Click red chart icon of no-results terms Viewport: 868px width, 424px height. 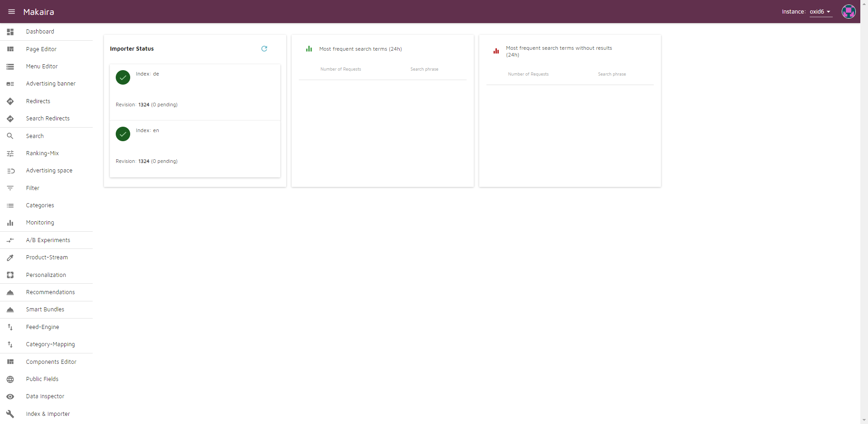(x=496, y=51)
